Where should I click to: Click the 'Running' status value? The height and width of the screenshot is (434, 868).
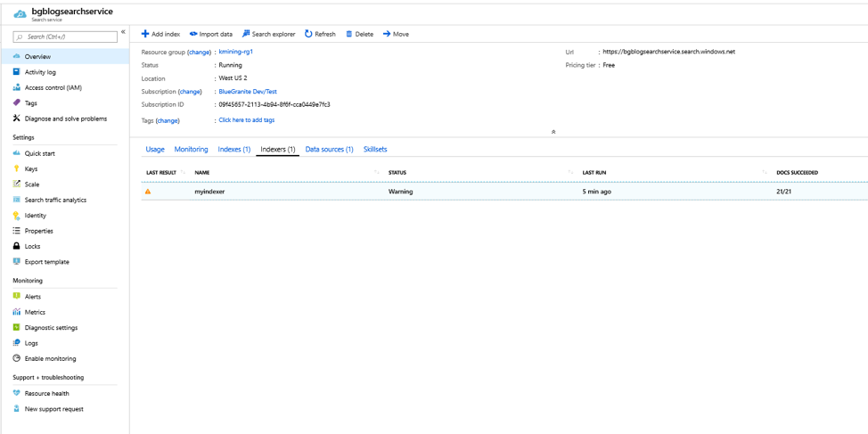point(230,65)
